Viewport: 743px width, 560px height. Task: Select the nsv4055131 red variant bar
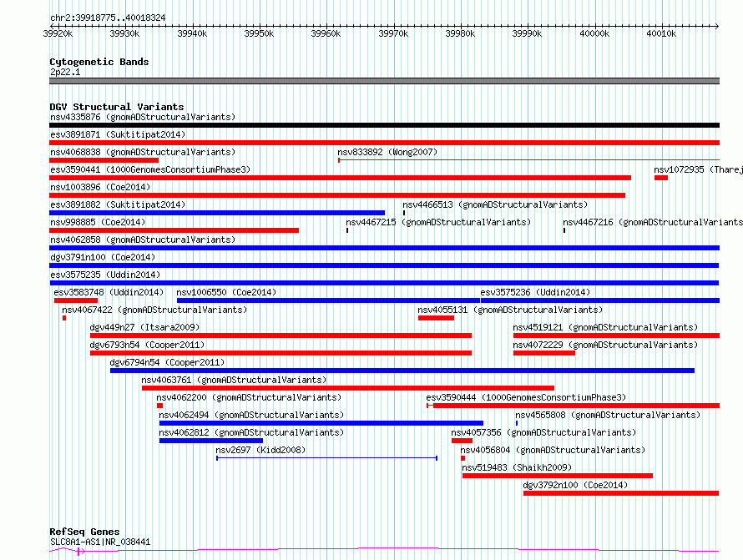[436, 318]
